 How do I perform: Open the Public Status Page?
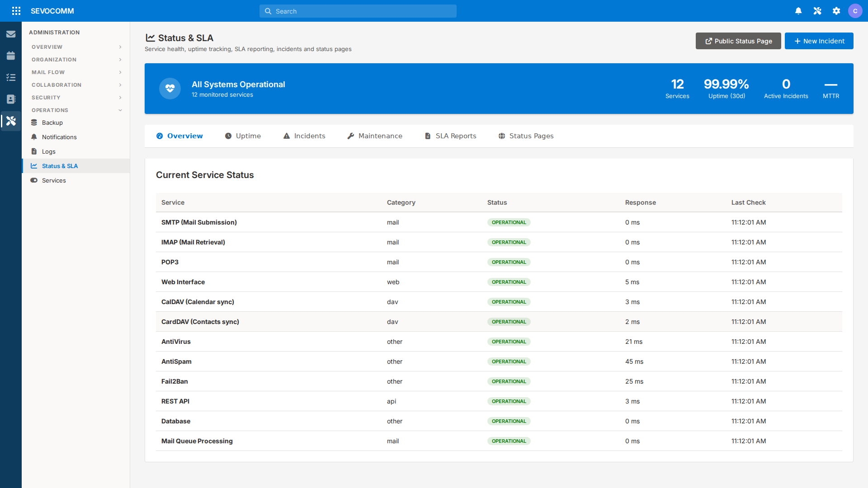[x=738, y=41]
